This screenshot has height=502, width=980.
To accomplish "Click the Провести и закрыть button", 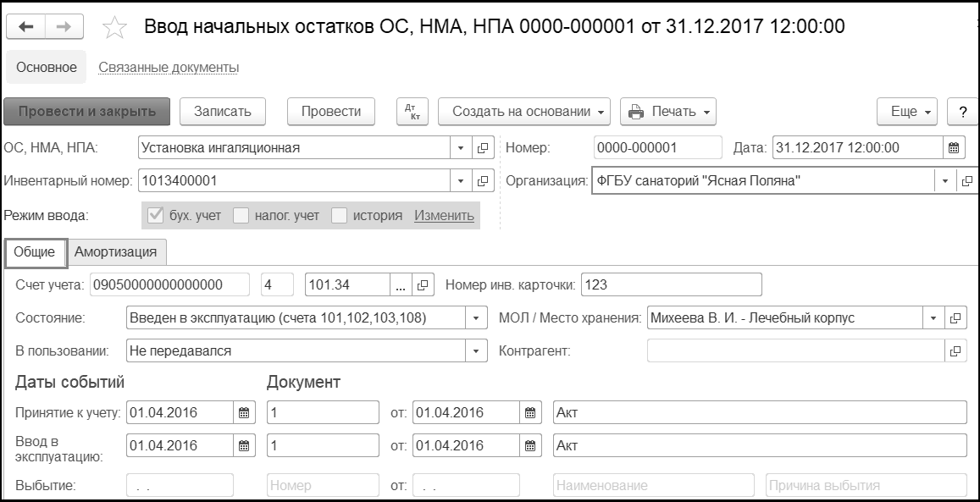I will (87, 112).
